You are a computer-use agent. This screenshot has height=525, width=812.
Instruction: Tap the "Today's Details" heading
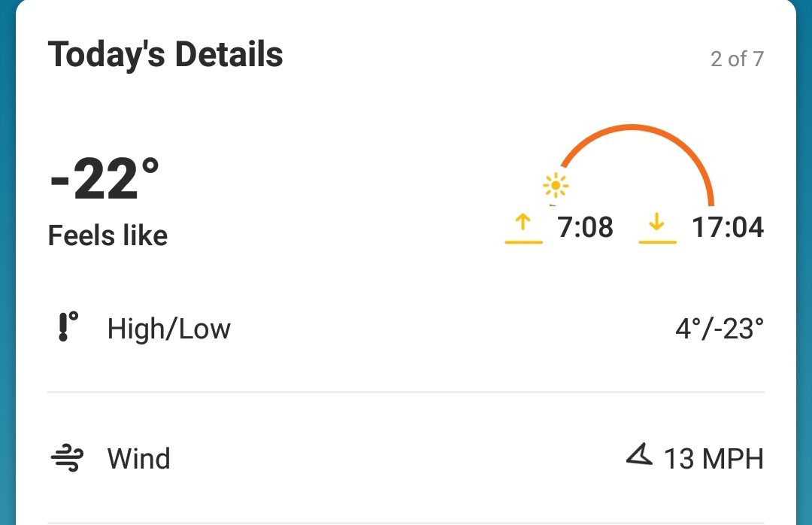(165, 56)
